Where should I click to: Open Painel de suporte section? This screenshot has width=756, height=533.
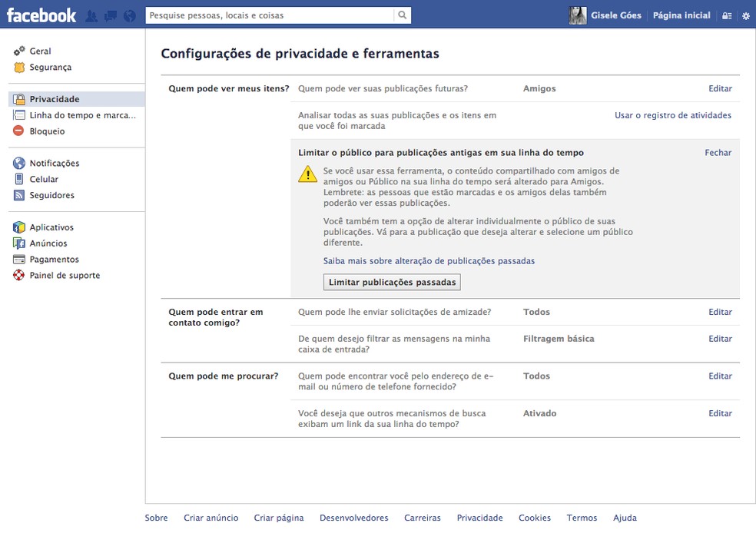coord(65,275)
